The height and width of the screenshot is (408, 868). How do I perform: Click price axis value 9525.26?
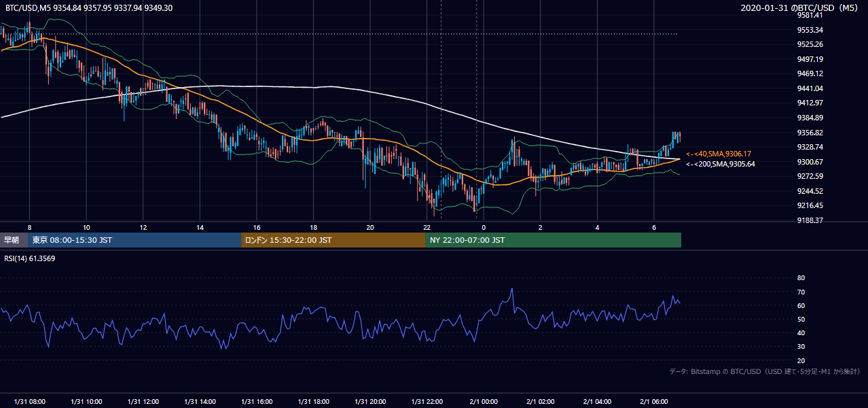pos(810,44)
